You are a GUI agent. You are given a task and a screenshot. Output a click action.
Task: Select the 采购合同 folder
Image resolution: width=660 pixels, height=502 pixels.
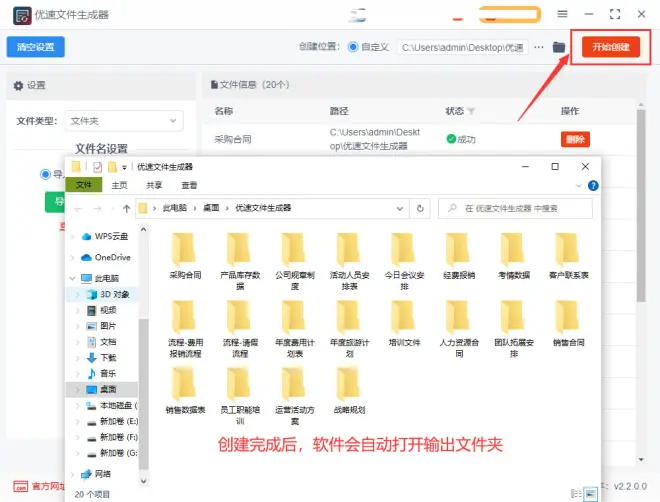[x=185, y=256]
